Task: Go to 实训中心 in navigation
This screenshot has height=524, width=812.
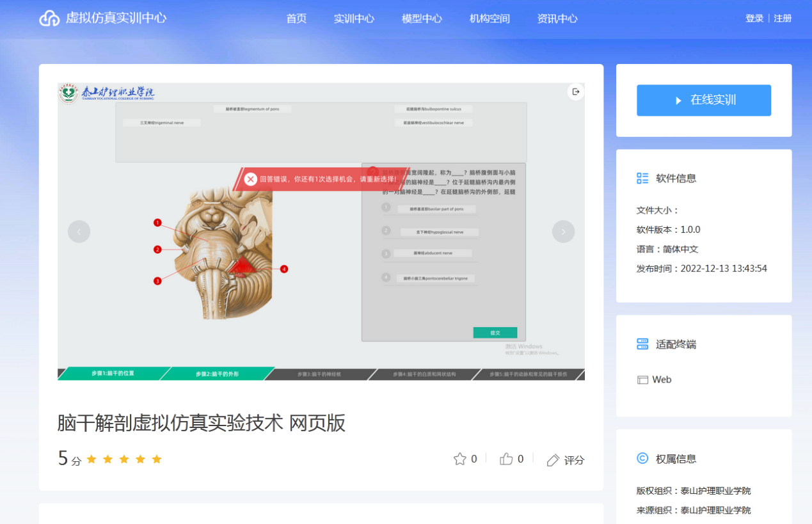Action: pyautogui.click(x=354, y=19)
